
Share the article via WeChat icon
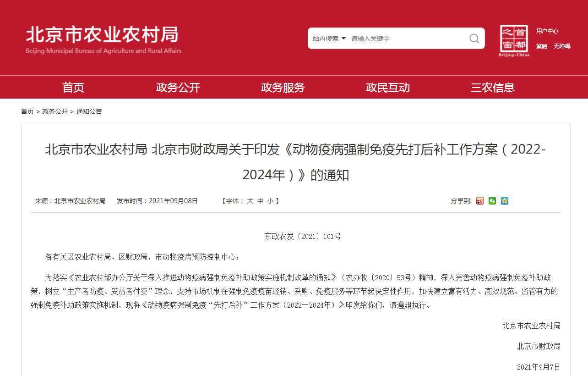(492, 201)
